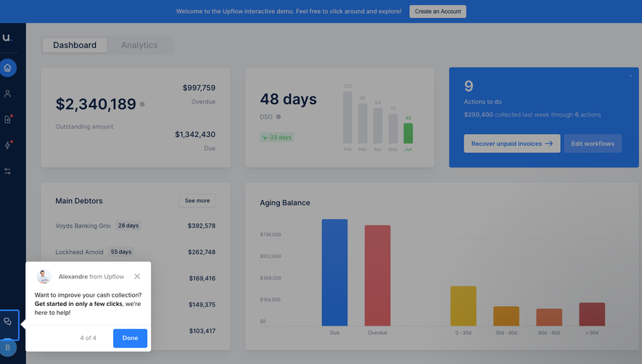642x364 pixels.
Task: Click the info dot next to outstanding amount
Action: 142,104
